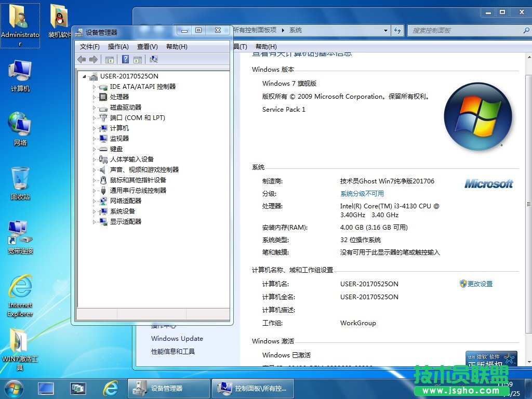Screen dimensions: 532x399
Task: Click the Back arrow in Device Manager toolbar
Action: pyautogui.click(x=82, y=60)
